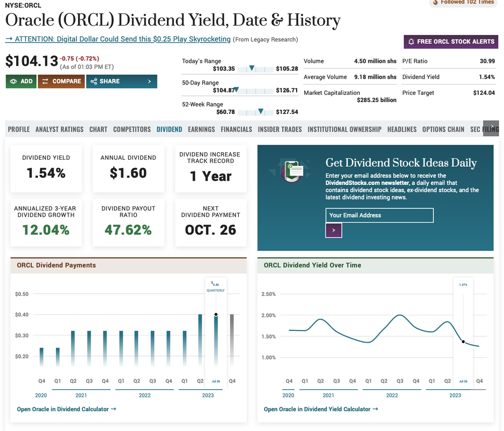Click the eye icon on ADD button
Screen dimensions: 504x431
click(x=13, y=82)
